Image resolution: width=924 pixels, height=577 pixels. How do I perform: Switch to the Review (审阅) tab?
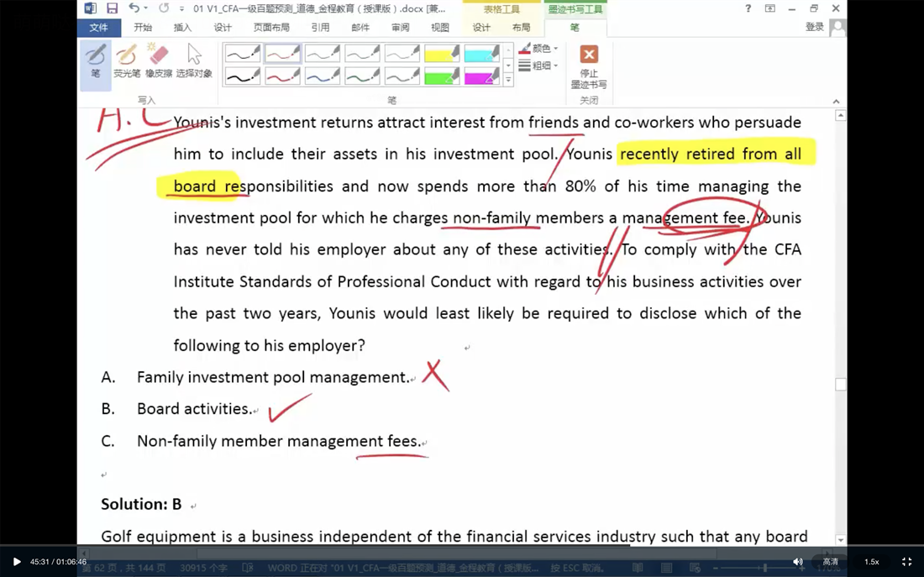click(x=400, y=28)
